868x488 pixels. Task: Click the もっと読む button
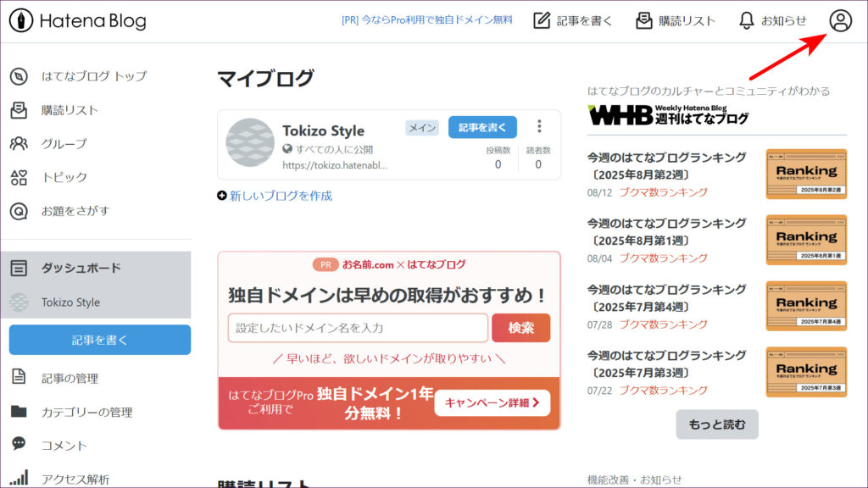[717, 424]
